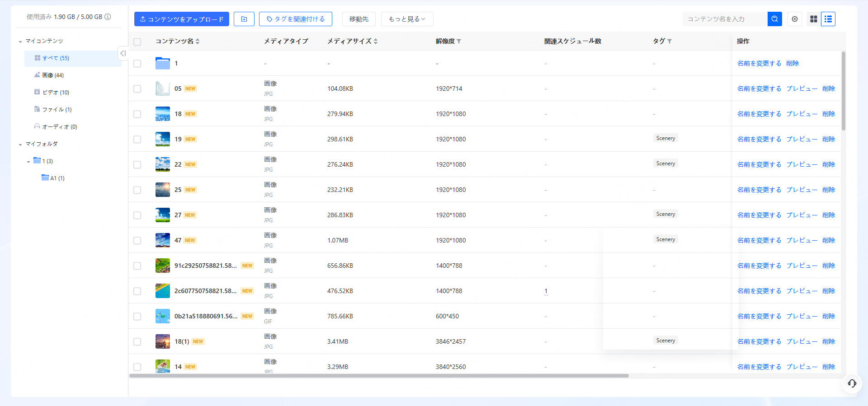Select the checkbox for item 05
Viewport: 868px width, 406px height.
click(137, 89)
